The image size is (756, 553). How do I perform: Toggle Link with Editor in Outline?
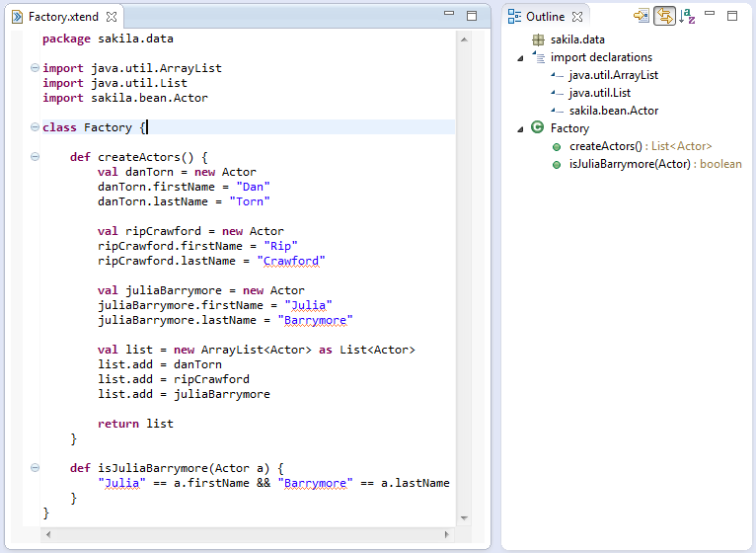click(x=664, y=16)
